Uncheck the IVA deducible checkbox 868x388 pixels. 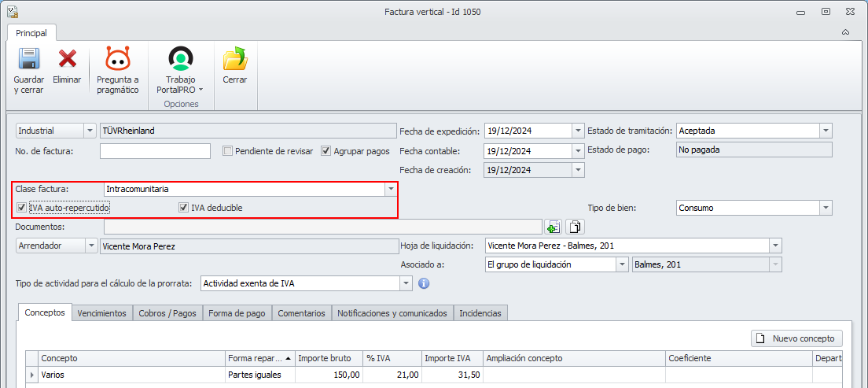[x=183, y=208]
